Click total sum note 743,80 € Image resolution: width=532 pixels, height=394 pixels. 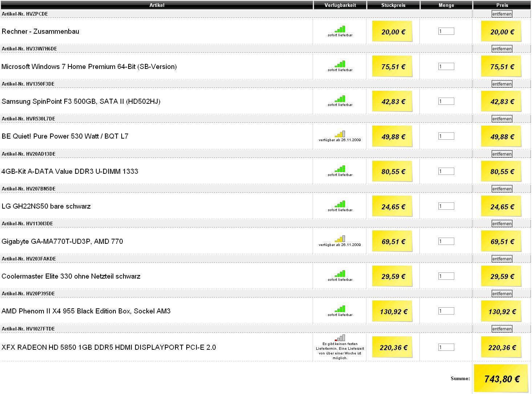tap(501, 378)
